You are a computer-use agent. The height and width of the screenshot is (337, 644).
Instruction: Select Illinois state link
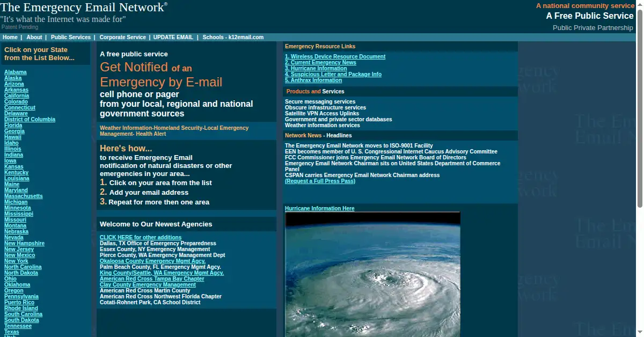(13, 149)
